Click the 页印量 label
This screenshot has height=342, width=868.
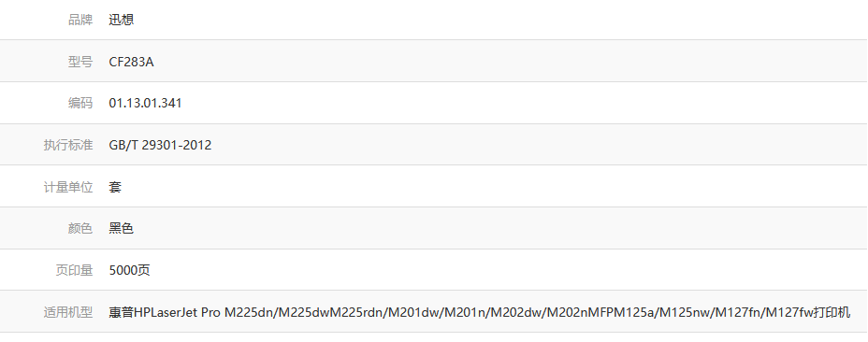[74, 270]
